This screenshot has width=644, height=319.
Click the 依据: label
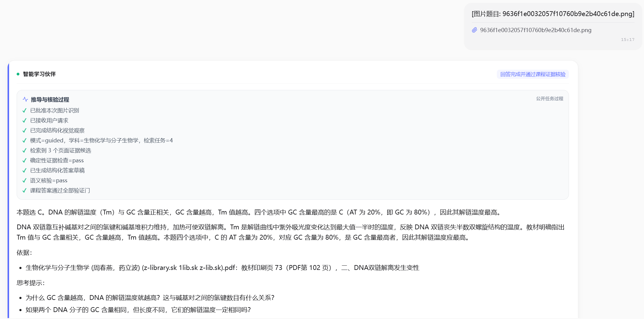tap(24, 253)
